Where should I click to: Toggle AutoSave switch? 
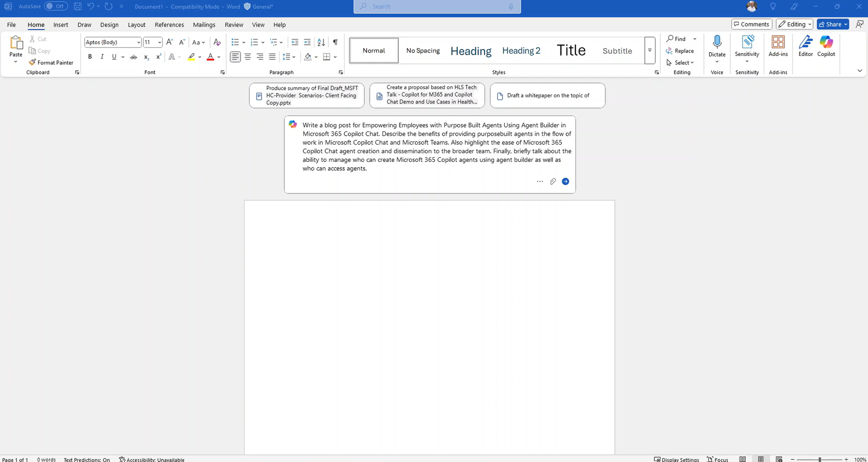tap(56, 7)
